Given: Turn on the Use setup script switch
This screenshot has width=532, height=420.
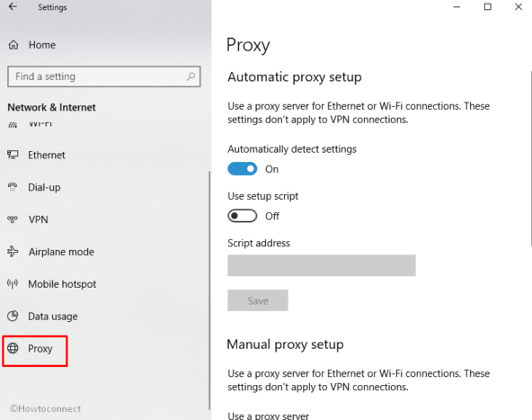Looking at the screenshot, I should point(243,216).
